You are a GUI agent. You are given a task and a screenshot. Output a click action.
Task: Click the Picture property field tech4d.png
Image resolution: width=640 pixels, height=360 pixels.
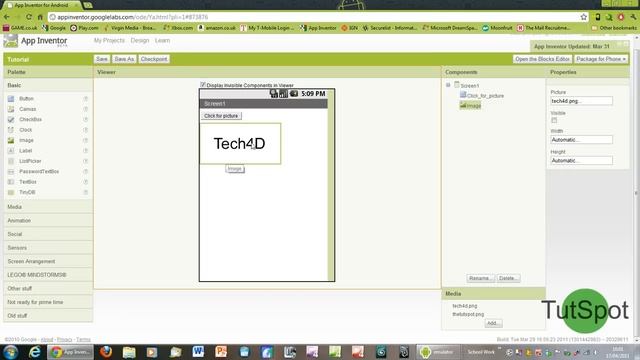[581, 101]
